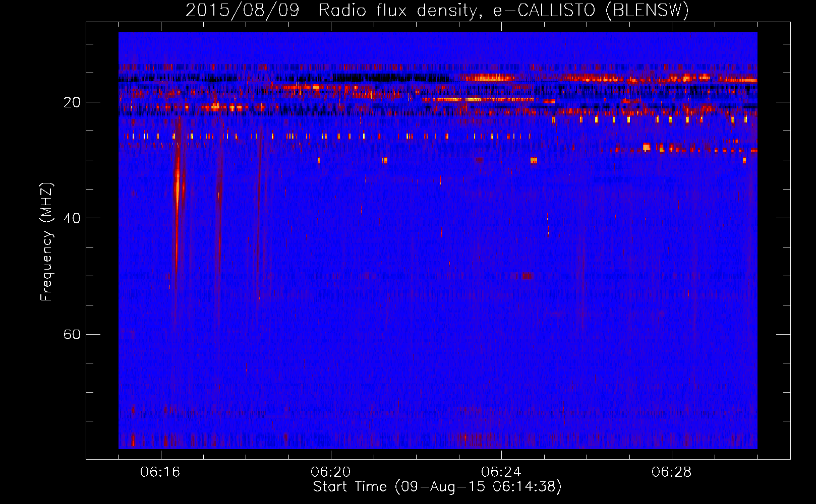The height and width of the screenshot is (504, 816).
Task: Click the 06:20 time tick label
Action: pyautogui.click(x=331, y=472)
